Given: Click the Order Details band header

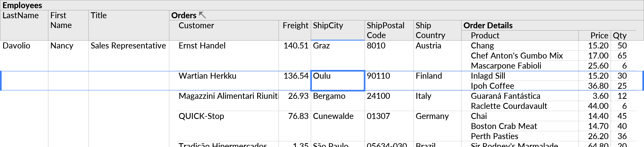Looking at the screenshot, I should click(488, 25).
